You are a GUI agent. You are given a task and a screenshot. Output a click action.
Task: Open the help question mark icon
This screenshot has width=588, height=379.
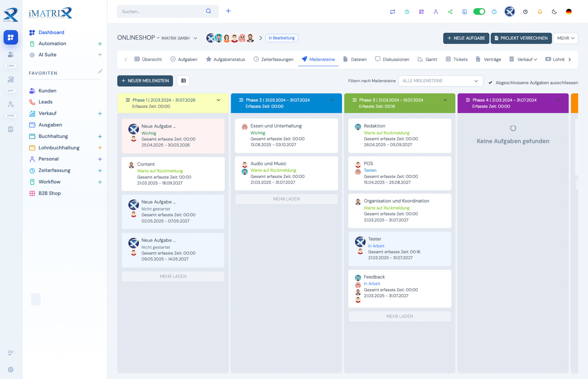coord(494,12)
